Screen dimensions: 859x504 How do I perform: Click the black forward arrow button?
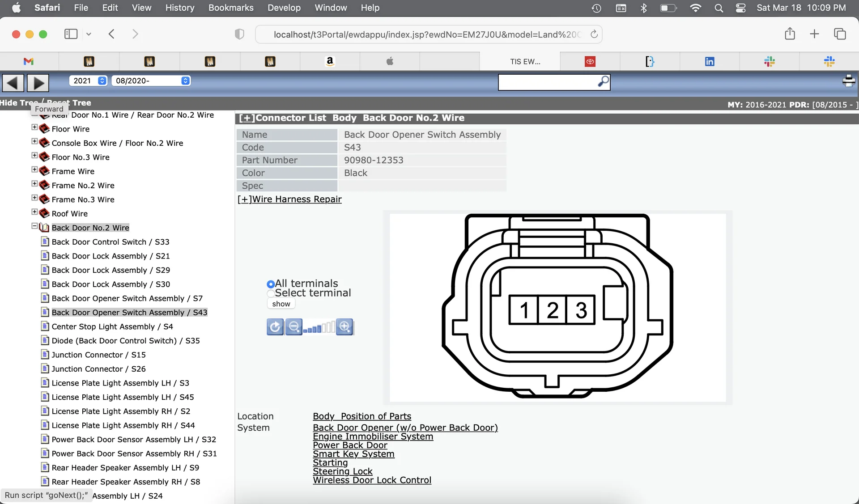(x=38, y=83)
